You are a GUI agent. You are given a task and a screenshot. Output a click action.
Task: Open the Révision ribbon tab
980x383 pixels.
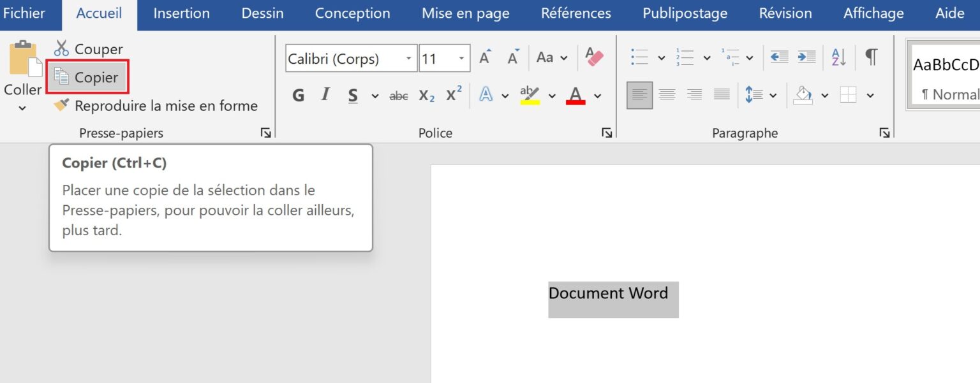tap(785, 13)
